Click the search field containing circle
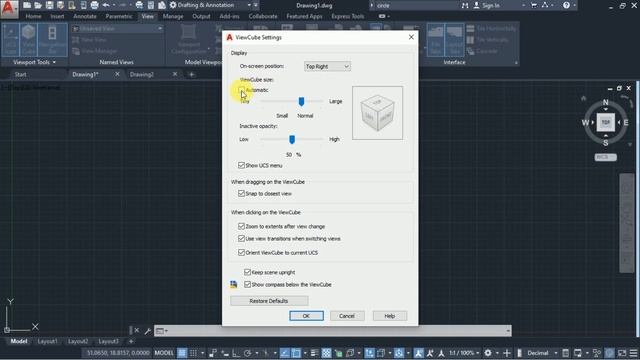The width and height of the screenshot is (640, 360). (416, 5)
